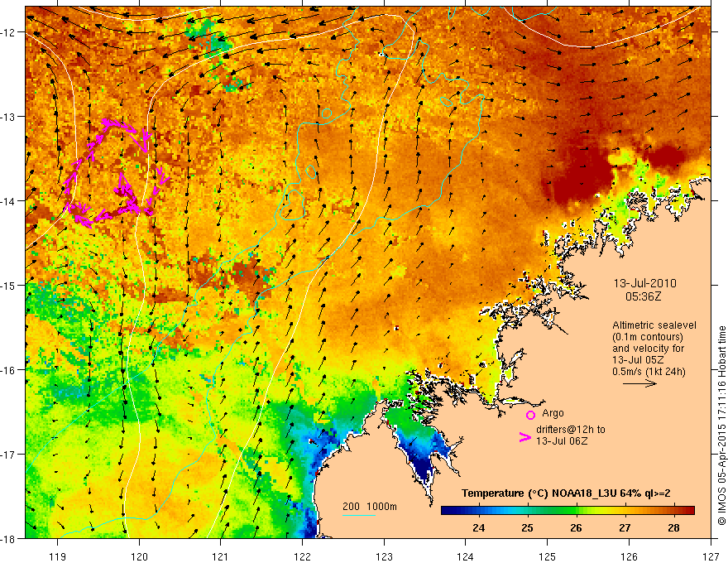Click the color bar above the 26 label
Screen dimensions: 728x563
point(576,511)
